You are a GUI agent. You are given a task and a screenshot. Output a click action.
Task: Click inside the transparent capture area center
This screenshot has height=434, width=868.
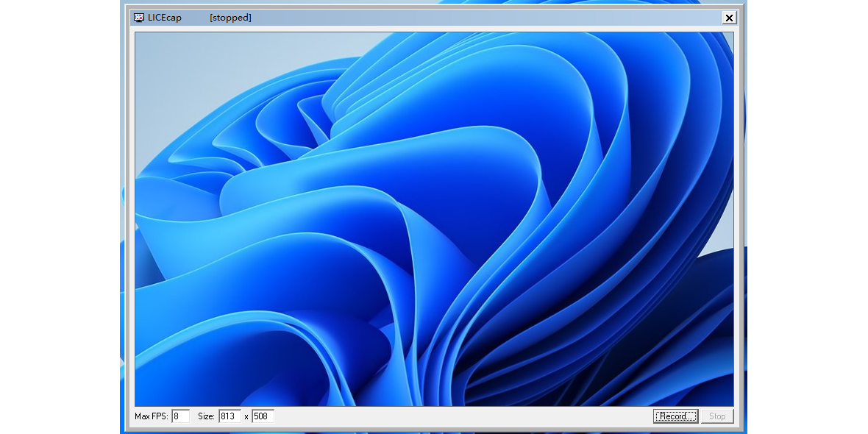434,218
